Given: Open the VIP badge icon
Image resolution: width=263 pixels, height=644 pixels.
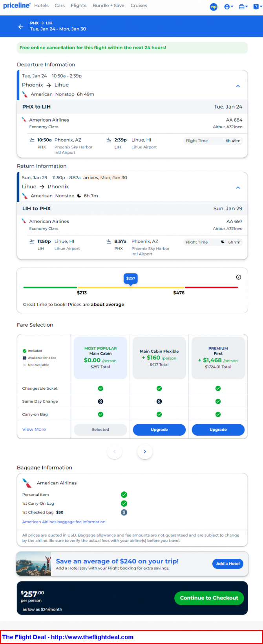Looking at the screenshot, I should pyautogui.click(x=214, y=7).
